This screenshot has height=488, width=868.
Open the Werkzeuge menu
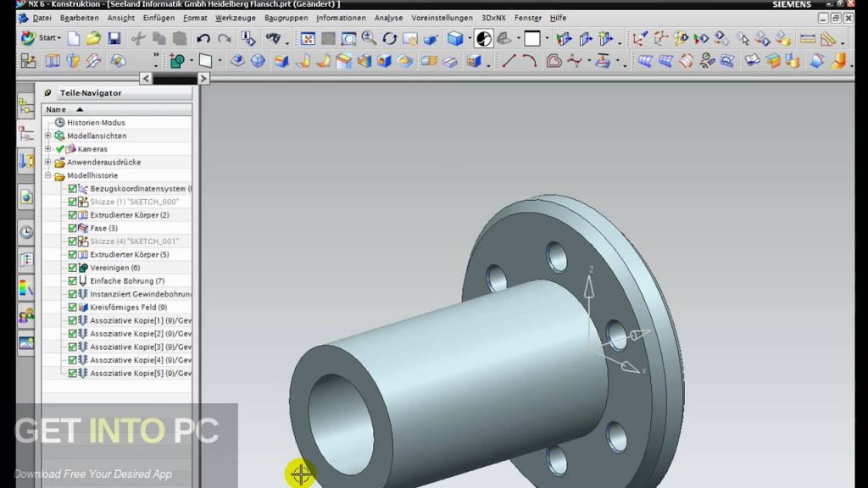tap(236, 18)
